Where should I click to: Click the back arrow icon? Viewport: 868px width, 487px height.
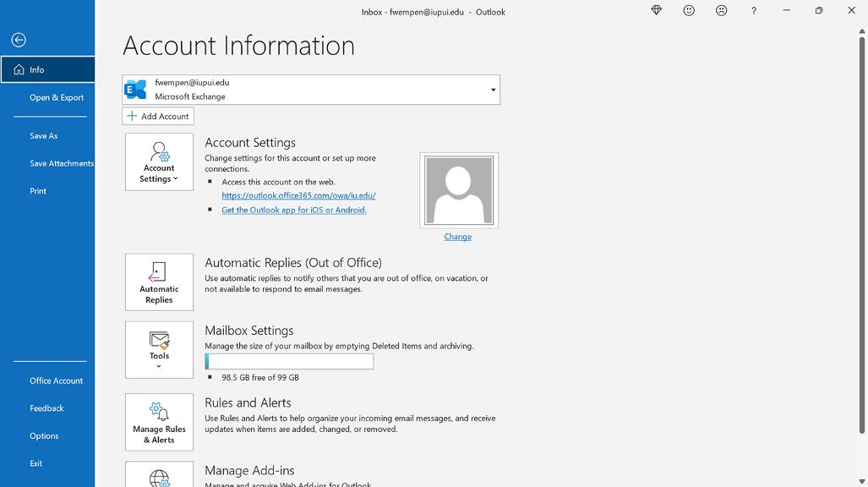coord(19,40)
